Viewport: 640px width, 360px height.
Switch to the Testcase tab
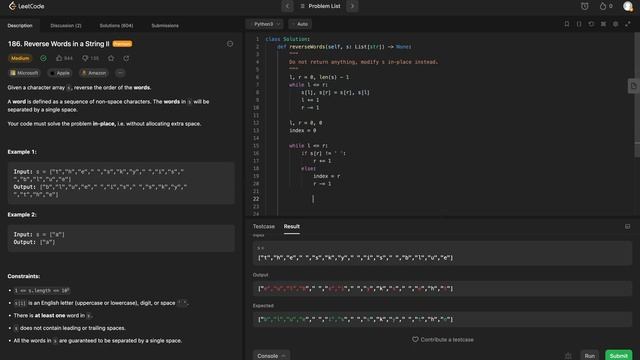pos(264,227)
